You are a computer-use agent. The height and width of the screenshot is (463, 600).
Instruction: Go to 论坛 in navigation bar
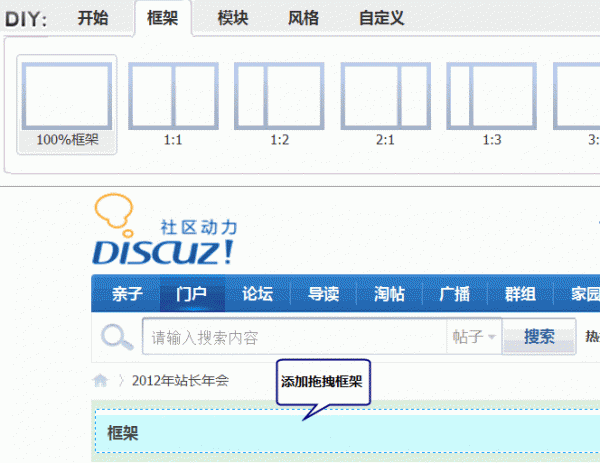(257, 294)
